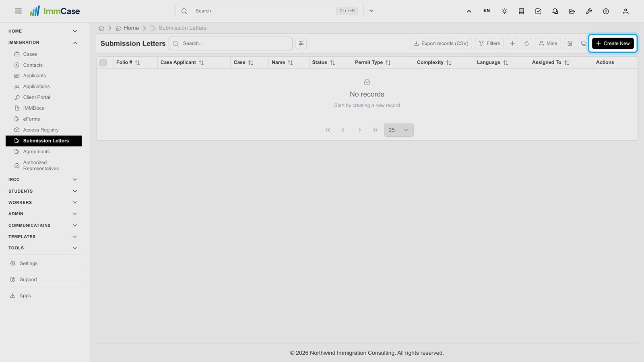The height and width of the screenshot is (362, 644).
Task: Open the help question mark icon
Action: tap(606, 11)
